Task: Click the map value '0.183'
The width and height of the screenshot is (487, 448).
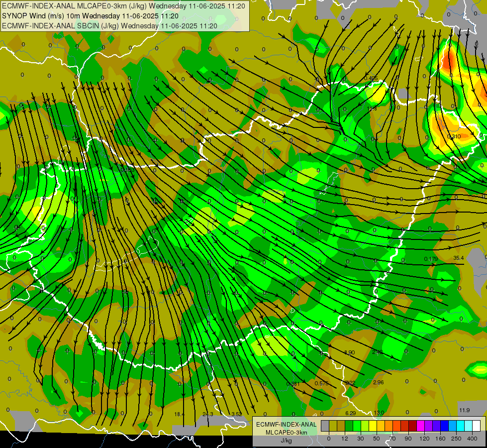Action: [x=128, y=170]
